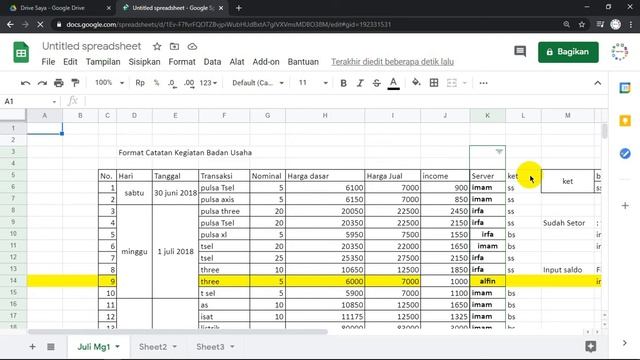Image resolution: width=640 pixels, height=360 pixels.
Task: Expand the side panel arrow at bottom right
Action: coord(624,343)
